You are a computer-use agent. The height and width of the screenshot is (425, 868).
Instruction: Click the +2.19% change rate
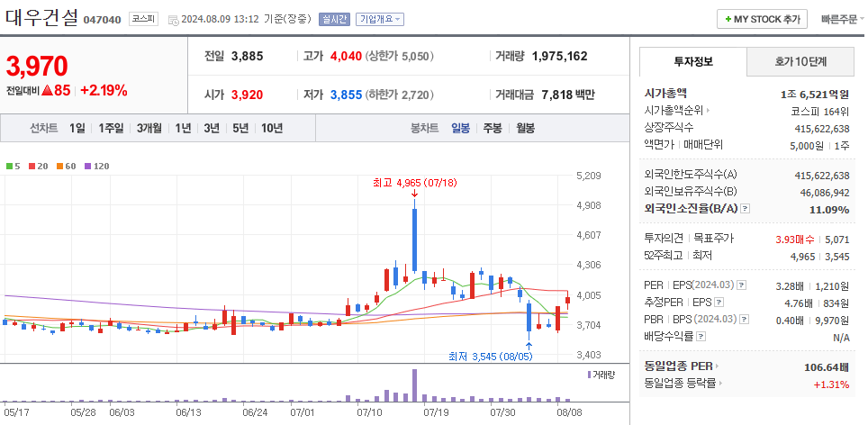(x=104, y=90)
